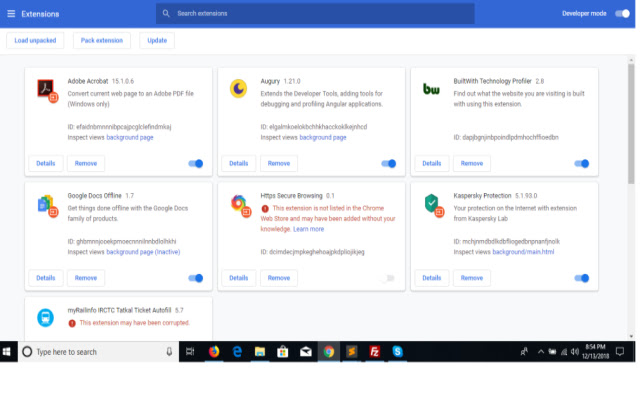Remove the Kaspersky Protection extension

tap(472, 278)
